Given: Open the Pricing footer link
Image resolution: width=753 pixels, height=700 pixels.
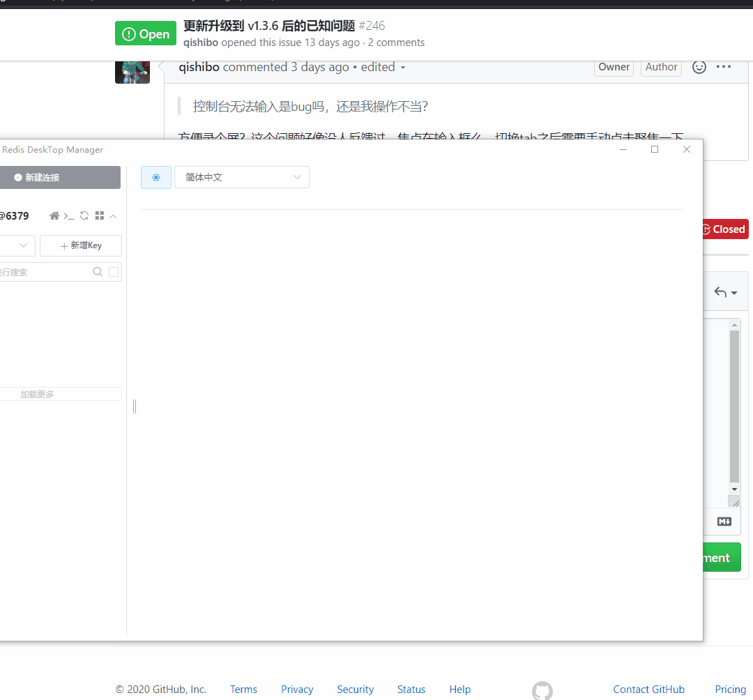Looking at the screenshot, I should pyautogui.click(x=730, y=690).
